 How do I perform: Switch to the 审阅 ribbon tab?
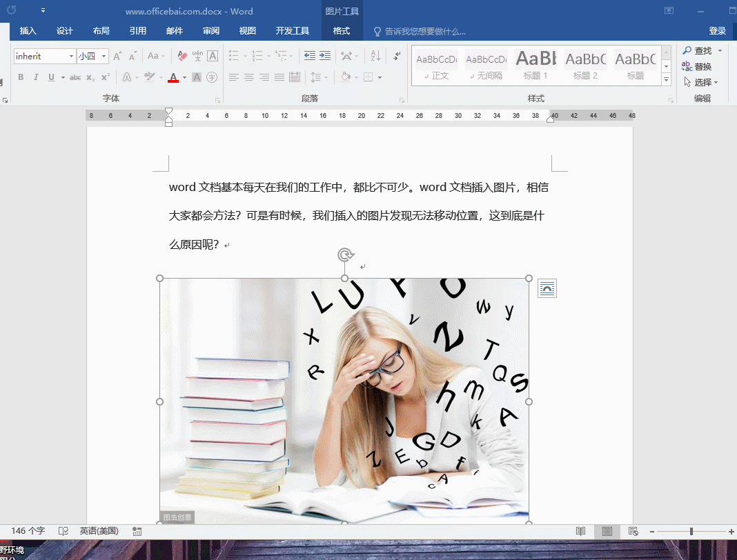pyautogui.click(x=211, y=31)
